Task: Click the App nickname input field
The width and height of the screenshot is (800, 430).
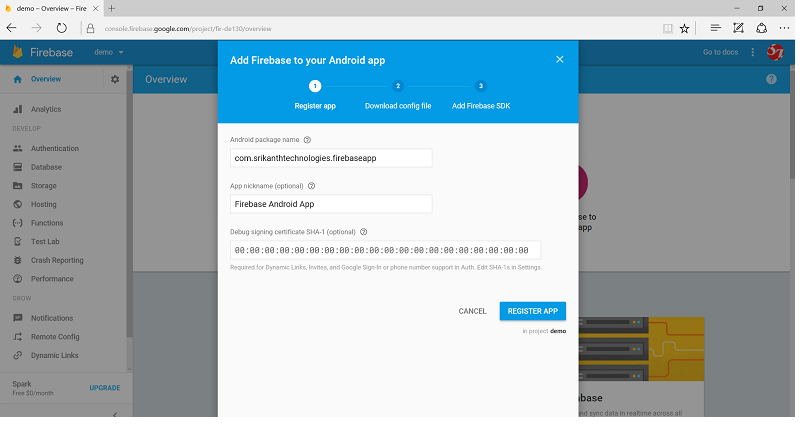Action: point(331,204)
